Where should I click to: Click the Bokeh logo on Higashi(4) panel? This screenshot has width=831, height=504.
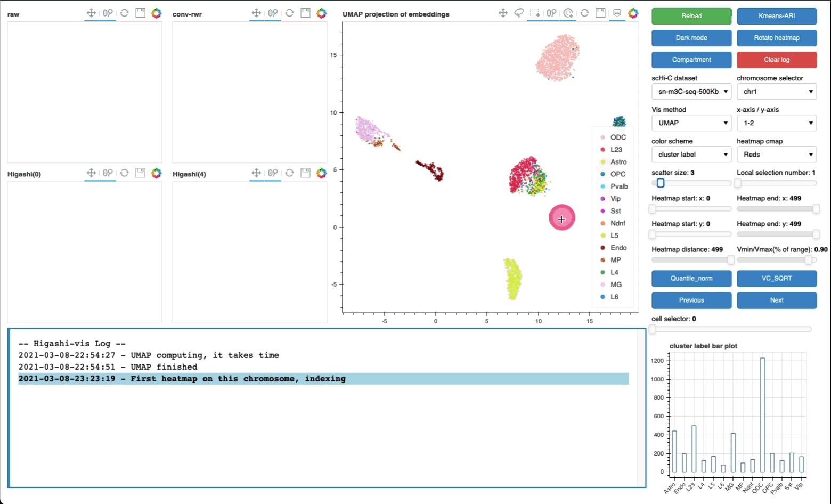click(x=321, y=173)
